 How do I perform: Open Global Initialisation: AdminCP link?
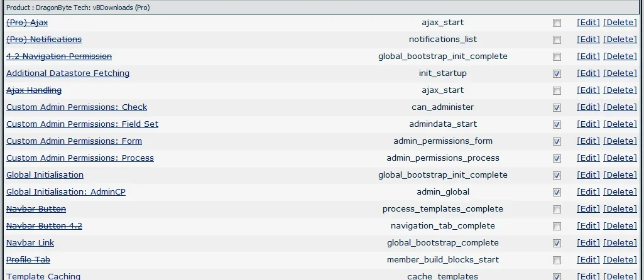66,191
